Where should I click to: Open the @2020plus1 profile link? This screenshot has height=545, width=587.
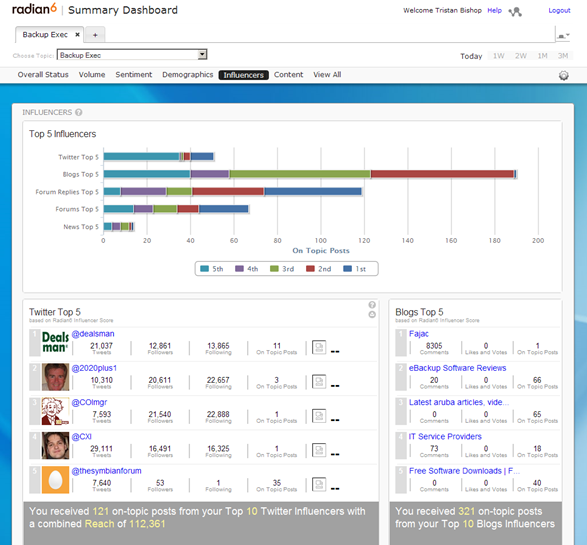pos(94,368)
